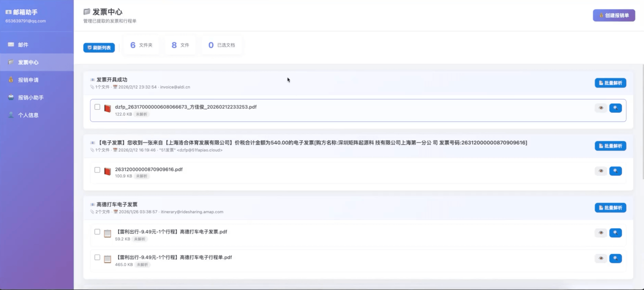Parse dzfp_26317000000608066673 PDF using the magnifier icon
The image size is (644, 290).
(616, 108)
